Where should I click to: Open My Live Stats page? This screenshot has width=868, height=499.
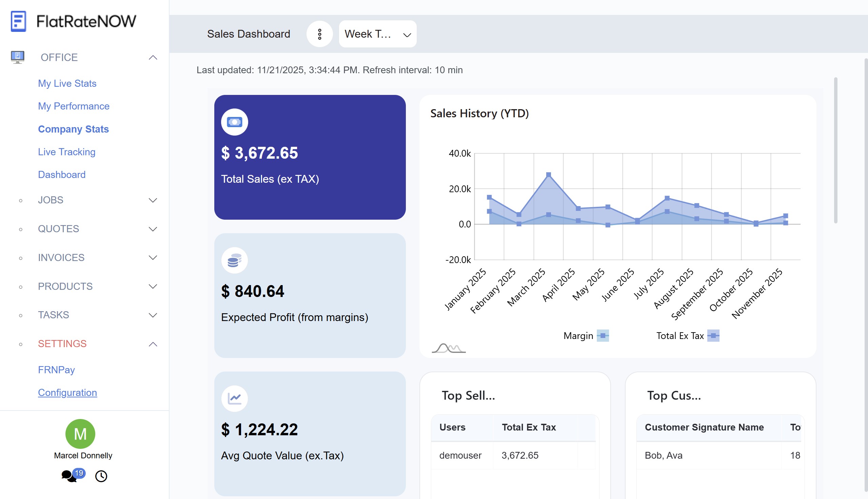point(67,83)
